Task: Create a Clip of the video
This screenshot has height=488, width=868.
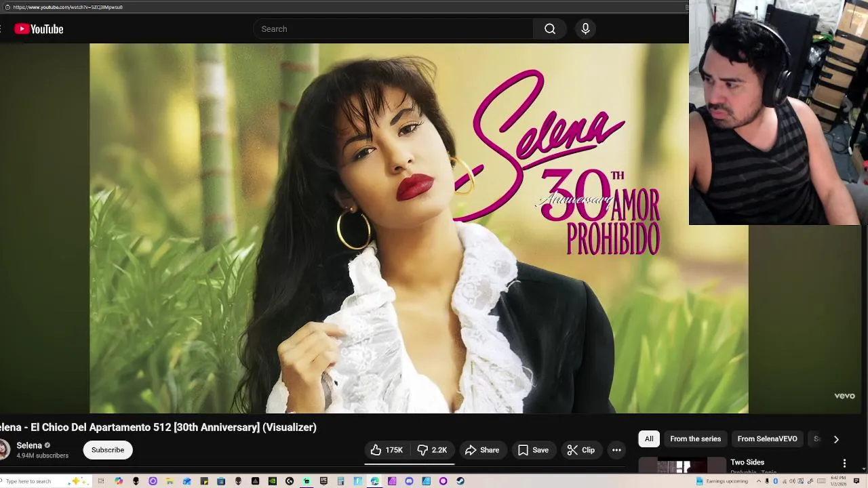Action: tap(581, 450)
